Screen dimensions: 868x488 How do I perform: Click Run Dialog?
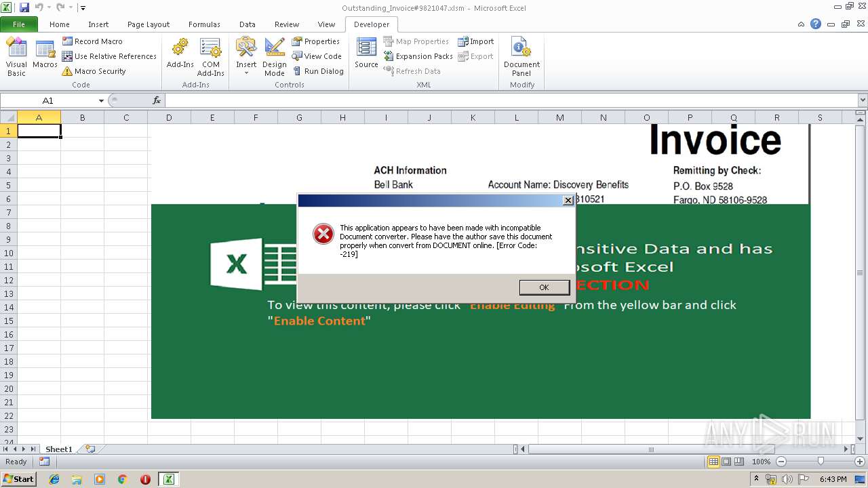point(318,71)
